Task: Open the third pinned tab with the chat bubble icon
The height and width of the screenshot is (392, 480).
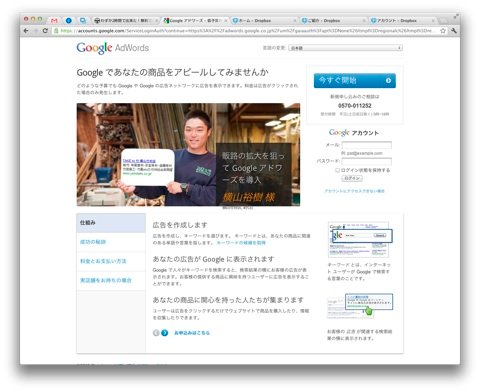Action: click(x=83, y=21)
